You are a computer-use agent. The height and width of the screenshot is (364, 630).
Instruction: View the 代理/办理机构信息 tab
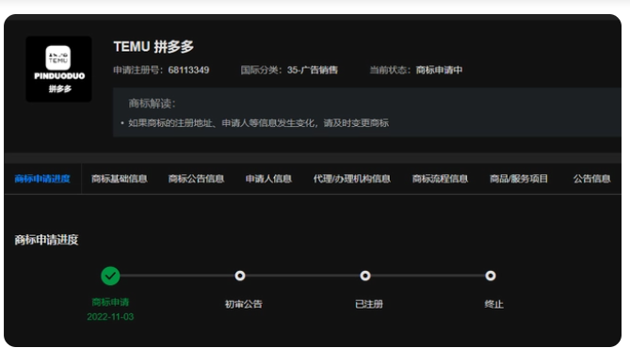(352, 179)
